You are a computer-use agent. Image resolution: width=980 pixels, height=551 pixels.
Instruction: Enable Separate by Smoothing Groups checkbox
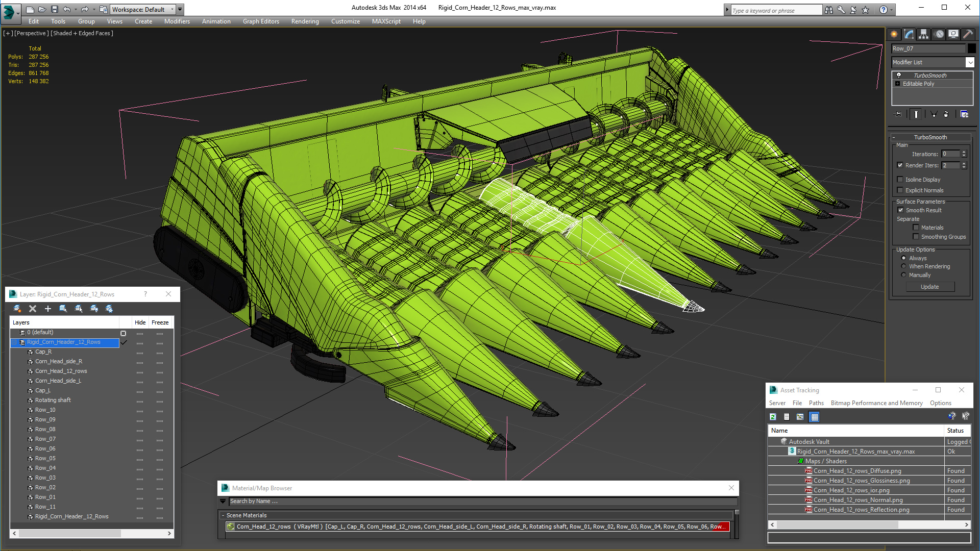tap(916, 237)
